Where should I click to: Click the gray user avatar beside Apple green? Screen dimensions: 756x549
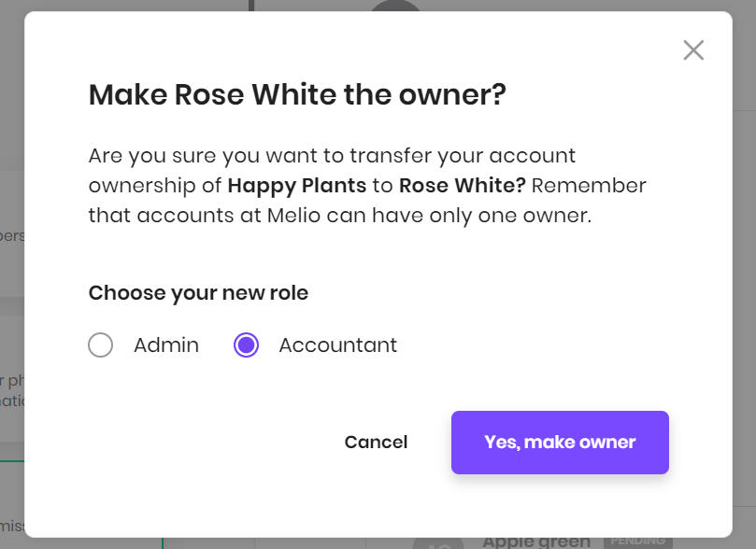(x=438, y=543)
